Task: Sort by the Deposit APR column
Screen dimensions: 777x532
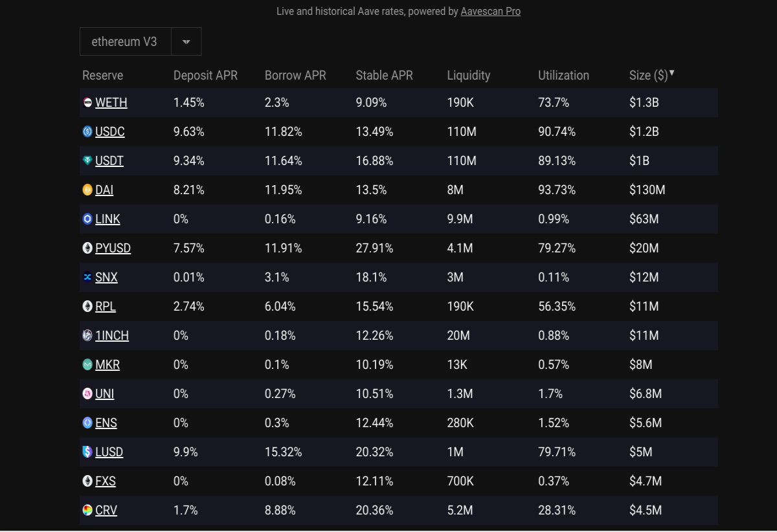Action: point(205,75)
